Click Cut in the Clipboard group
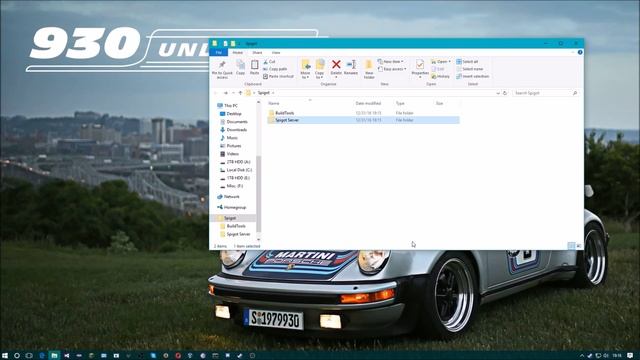The width and height of the screenshot is (640, 360). click(269, 62)
